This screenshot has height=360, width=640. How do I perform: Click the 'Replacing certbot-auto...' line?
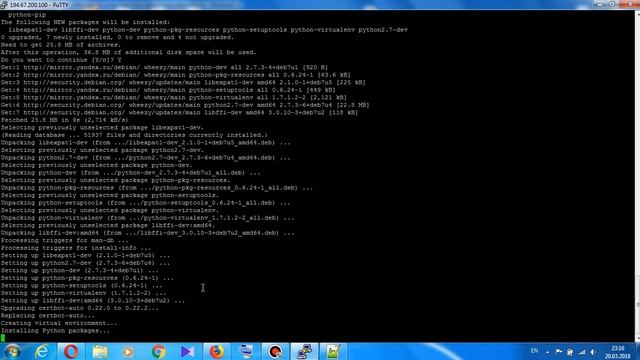pos(48,316)
